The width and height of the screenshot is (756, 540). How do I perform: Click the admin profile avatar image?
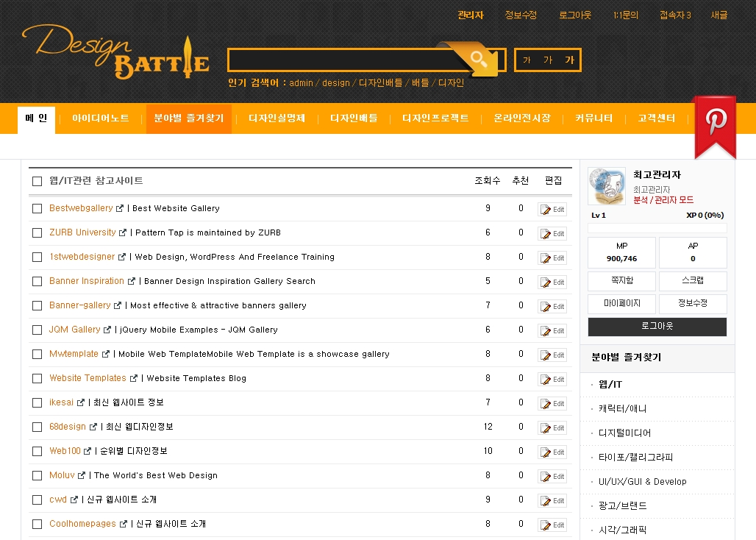point(607,186)
